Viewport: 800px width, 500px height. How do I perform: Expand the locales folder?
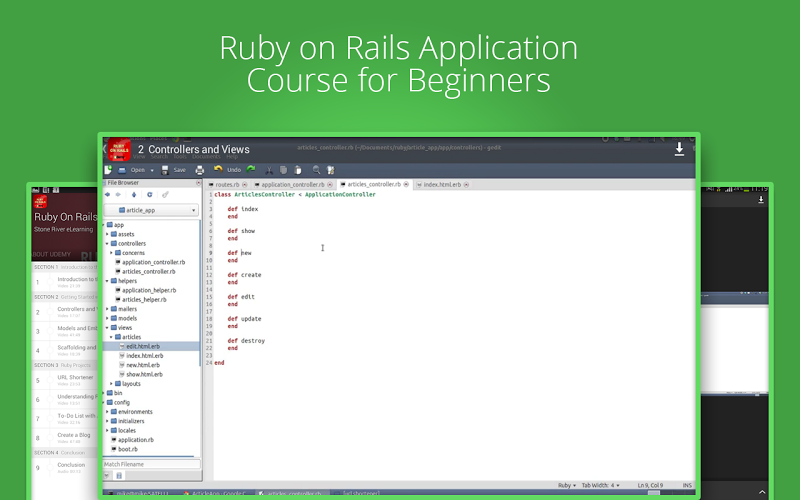[x=107, y=431]
